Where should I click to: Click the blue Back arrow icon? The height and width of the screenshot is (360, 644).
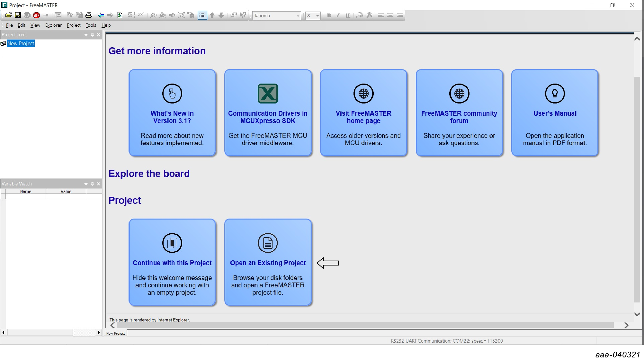[101, 15]
